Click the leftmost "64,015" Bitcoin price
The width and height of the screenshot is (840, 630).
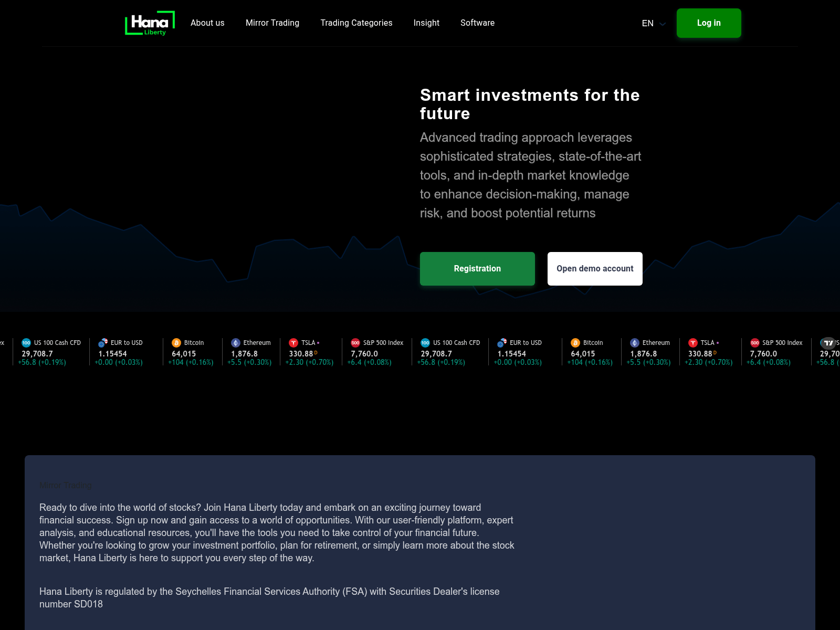pos(184,354)
